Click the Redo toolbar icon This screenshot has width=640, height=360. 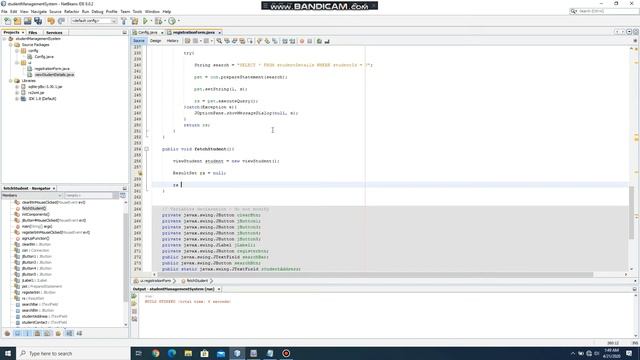61,21
